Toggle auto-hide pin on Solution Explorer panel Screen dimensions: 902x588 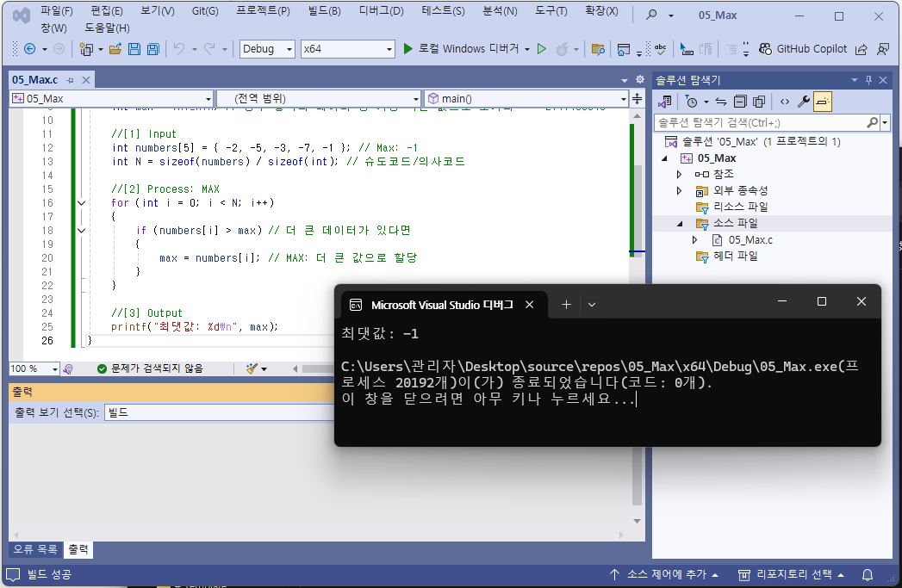(x=868, y=80)
